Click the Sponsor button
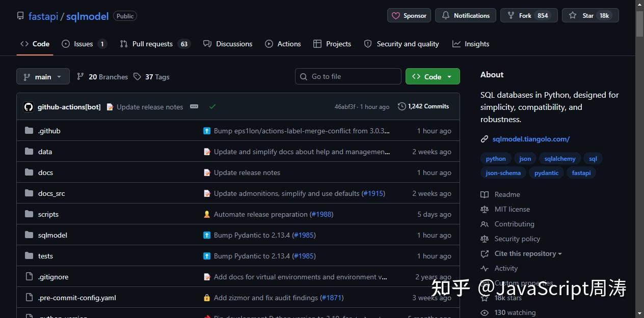 409,15
